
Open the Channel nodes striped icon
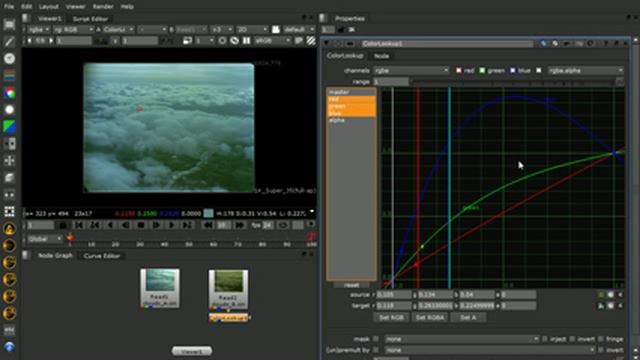(x=9, y=76)
